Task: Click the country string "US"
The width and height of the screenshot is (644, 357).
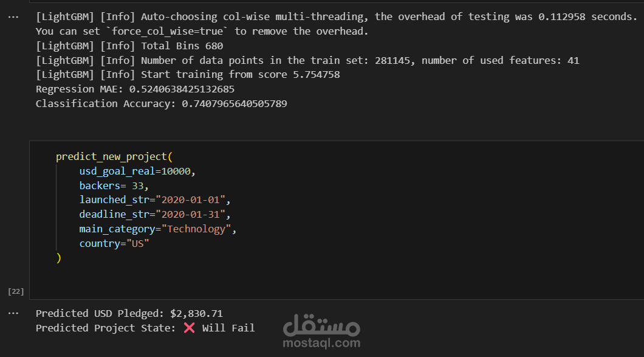Action: tap(138, 244)
